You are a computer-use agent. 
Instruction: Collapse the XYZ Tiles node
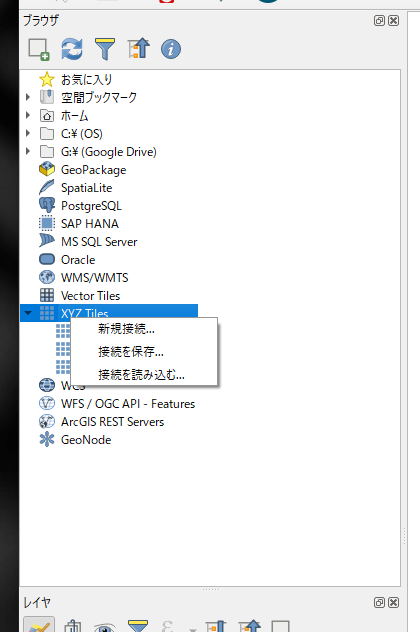point(28,313)
